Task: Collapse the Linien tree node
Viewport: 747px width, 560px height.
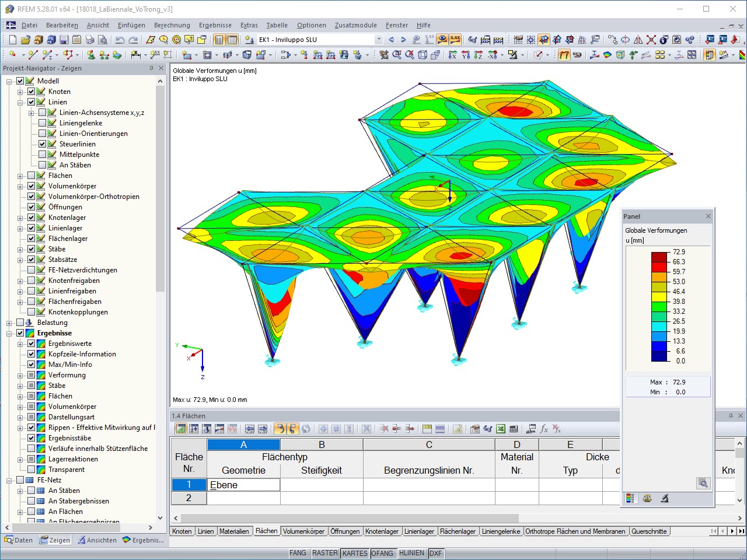Action: click(20, 102)
